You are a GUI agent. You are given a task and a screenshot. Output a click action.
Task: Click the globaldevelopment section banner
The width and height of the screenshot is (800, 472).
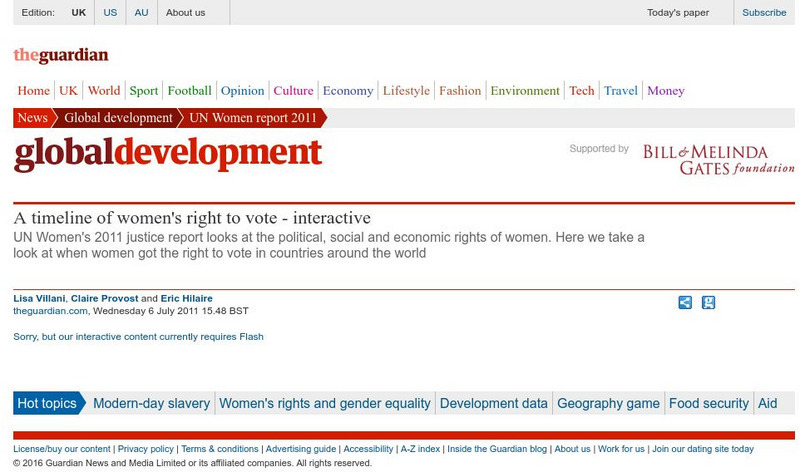click(168, 153)
